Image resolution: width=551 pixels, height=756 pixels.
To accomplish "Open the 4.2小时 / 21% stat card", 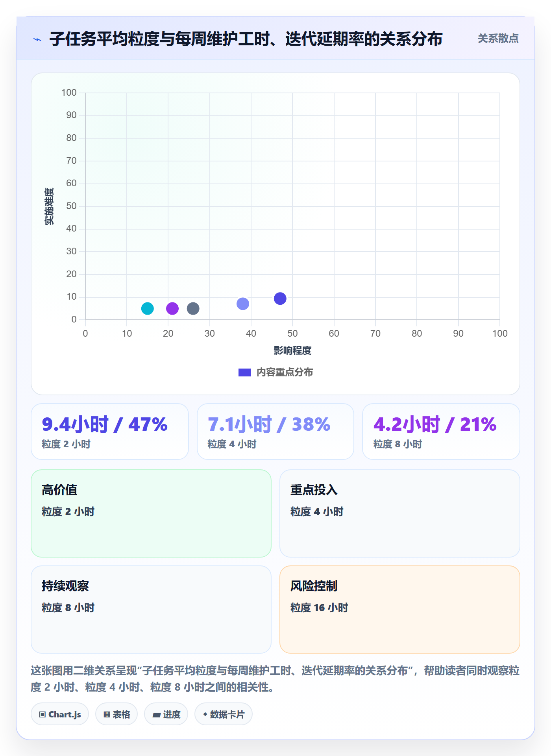I will point(441,432).
